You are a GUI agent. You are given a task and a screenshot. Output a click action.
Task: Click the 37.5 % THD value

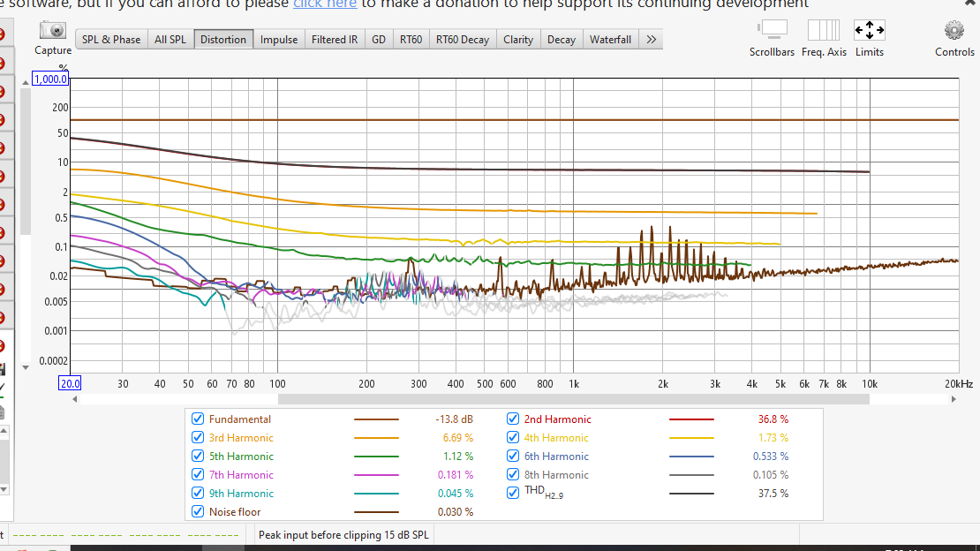pyautogui.click(x=773, y=493)
